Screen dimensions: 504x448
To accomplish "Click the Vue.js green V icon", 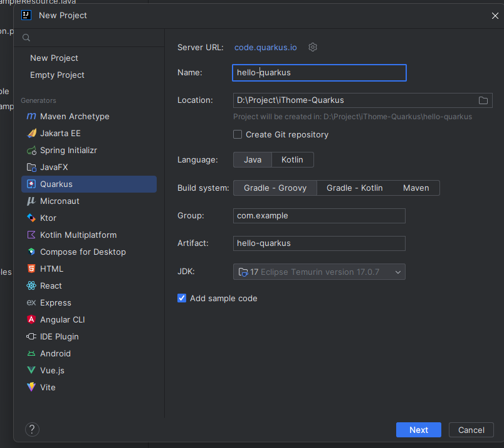I will [x=31, y=370].
